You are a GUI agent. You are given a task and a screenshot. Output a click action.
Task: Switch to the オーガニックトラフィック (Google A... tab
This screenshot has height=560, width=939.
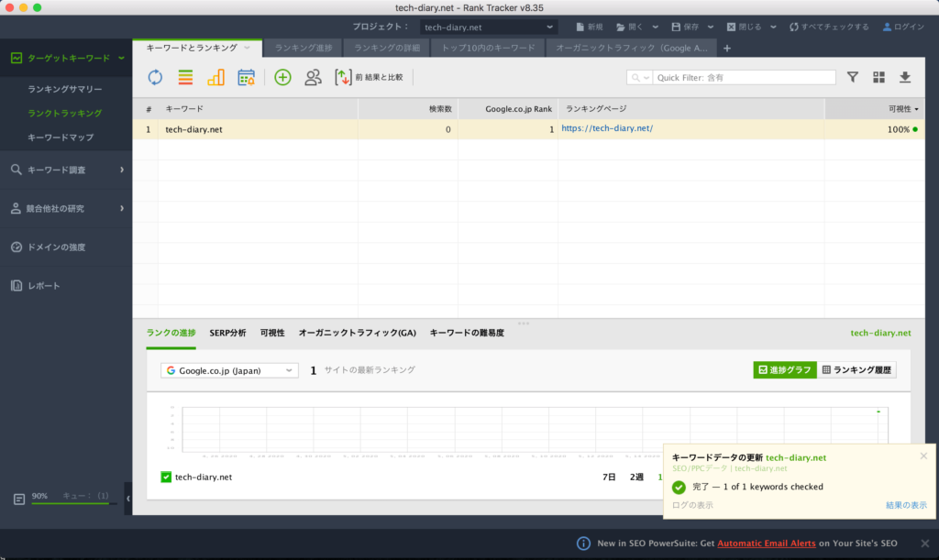click(631, 48)
